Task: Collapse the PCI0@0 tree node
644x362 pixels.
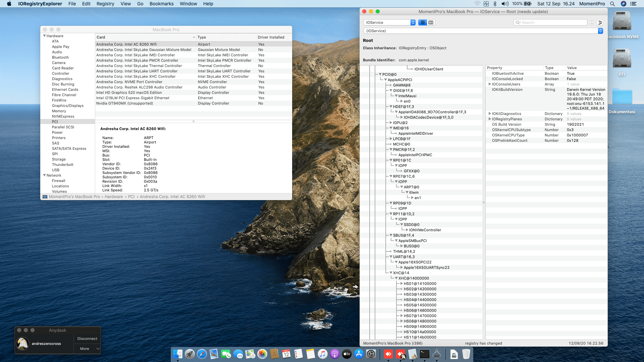Action: 380,74
